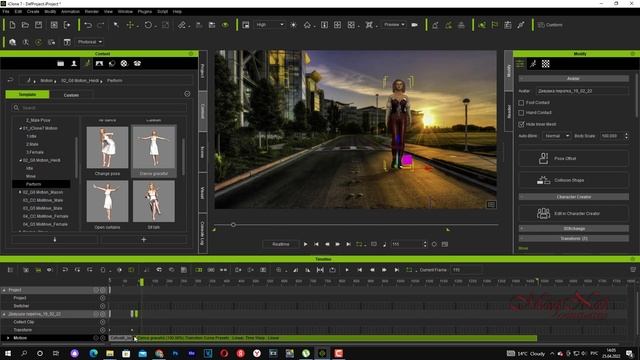Screen dimensions: 640x360
Task: Open the High quality dropdown
Action: 269,25
